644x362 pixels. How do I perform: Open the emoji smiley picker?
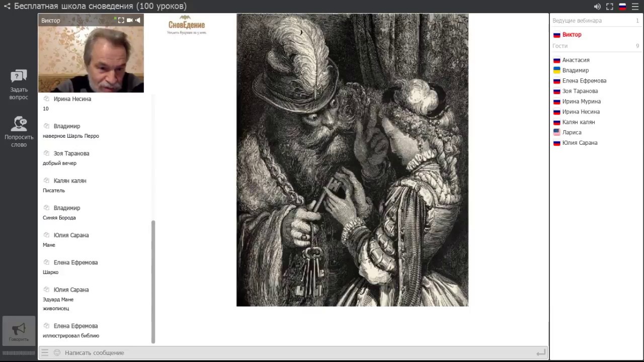(57, 352)
